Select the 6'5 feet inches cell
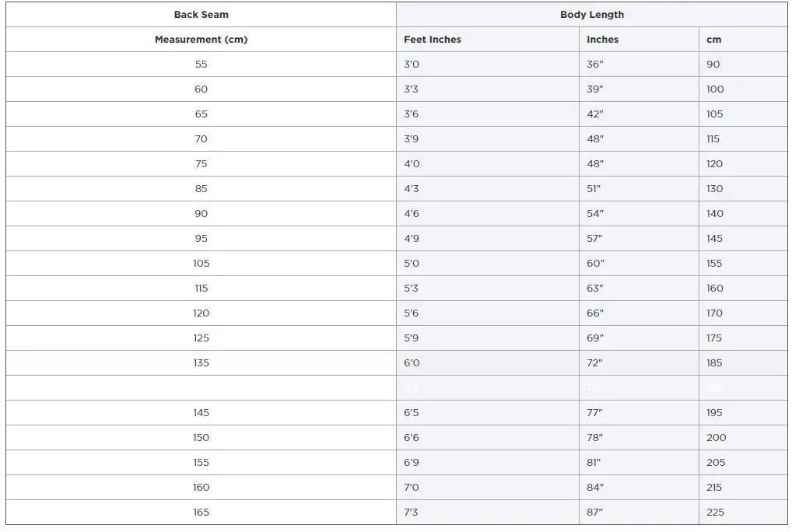 point(412,413)
